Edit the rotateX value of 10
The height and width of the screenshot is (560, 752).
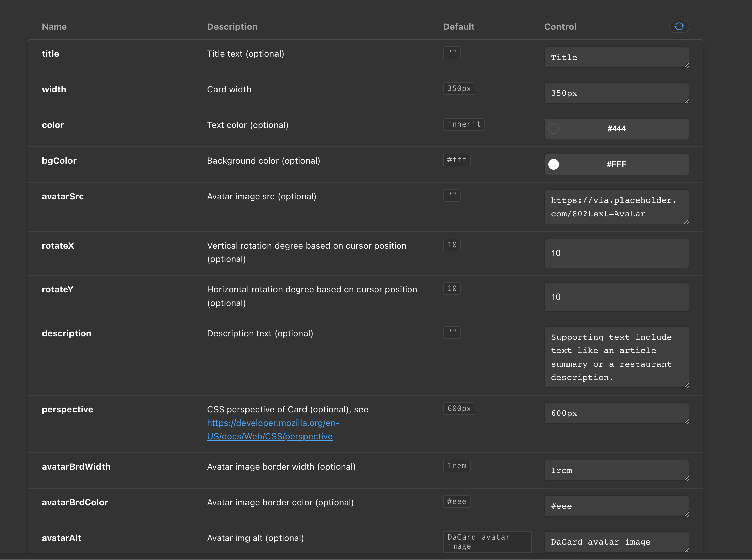coord(616,253)
